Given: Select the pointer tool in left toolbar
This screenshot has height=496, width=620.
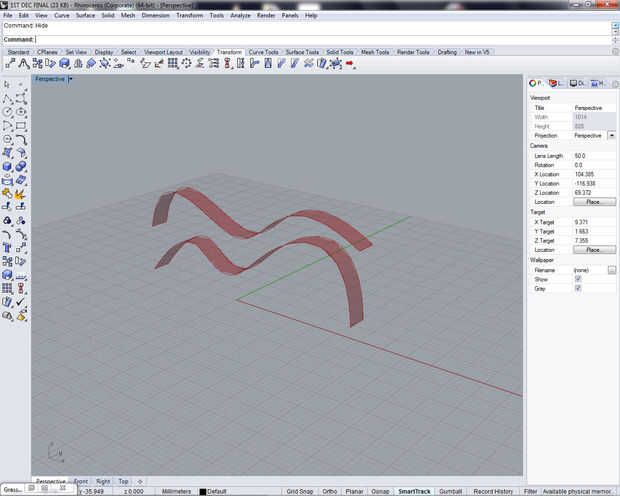Looking at the screenshot, I should click(7, 85).
